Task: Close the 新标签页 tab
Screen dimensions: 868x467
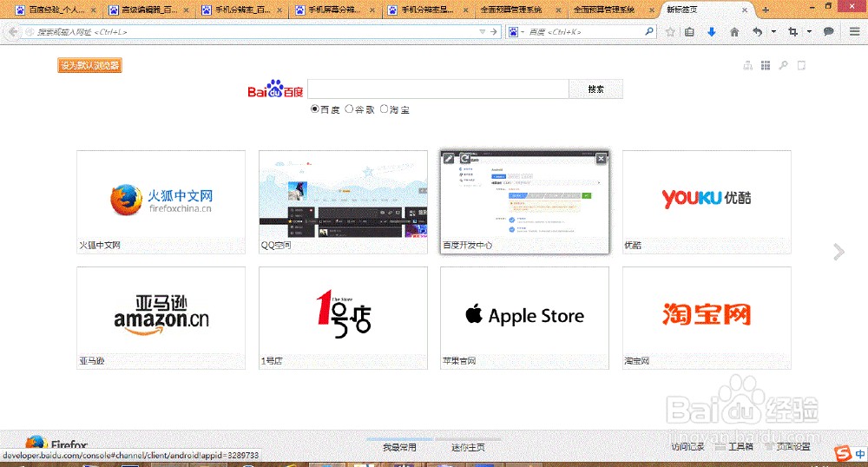Action: [x=745, y=10]
